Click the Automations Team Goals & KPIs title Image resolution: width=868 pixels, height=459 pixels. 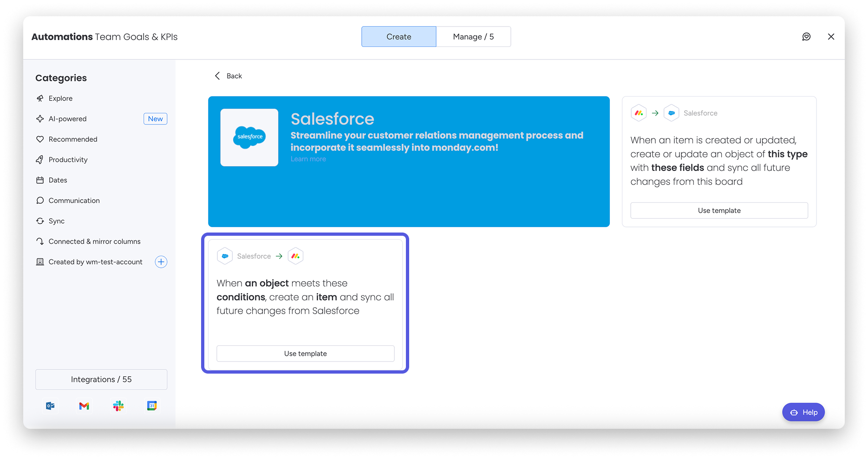tap(104, 37)
